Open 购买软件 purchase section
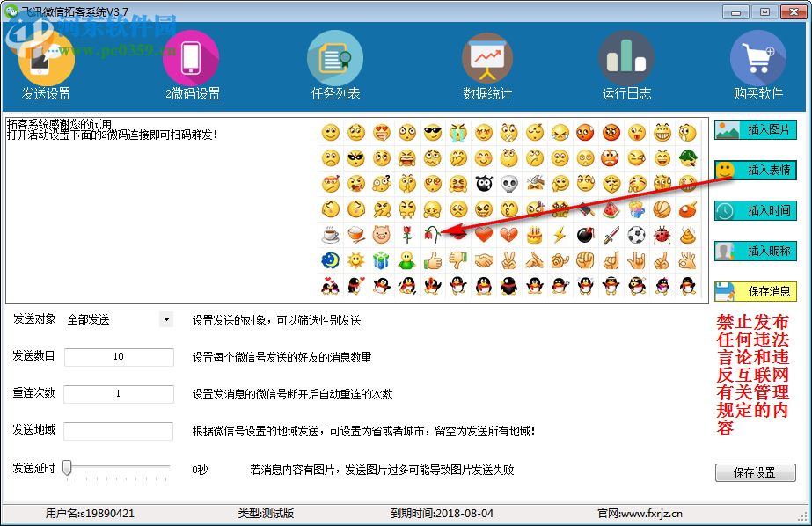The width and height of the screenshot is (812, 526). (x=757, y=66)
